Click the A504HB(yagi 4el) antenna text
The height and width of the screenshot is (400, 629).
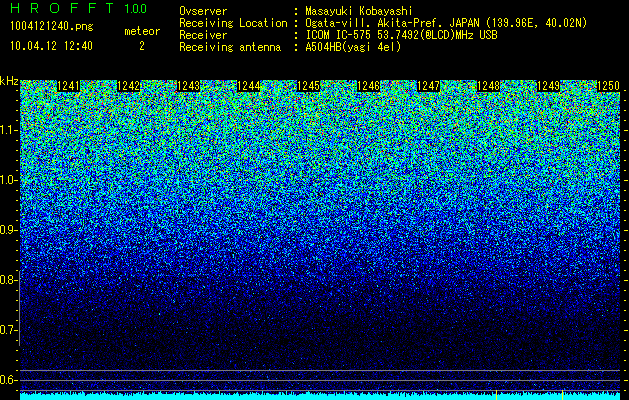pyautogui.click(x=353, y=47)
